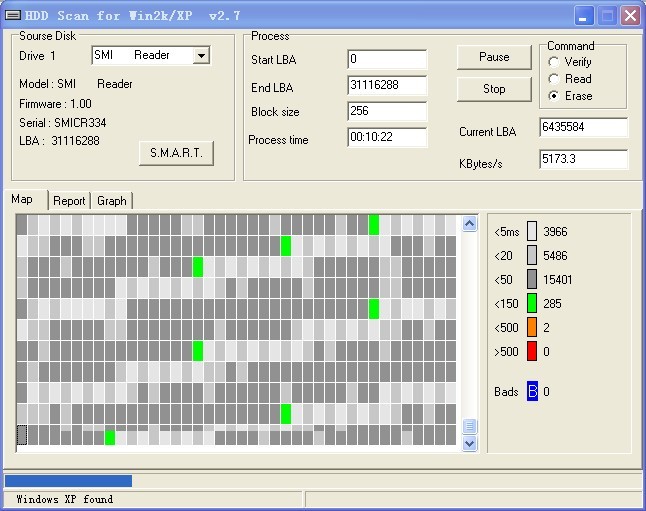
Task: Open the S.M.A.R.T. information
Action: point(176,153)
